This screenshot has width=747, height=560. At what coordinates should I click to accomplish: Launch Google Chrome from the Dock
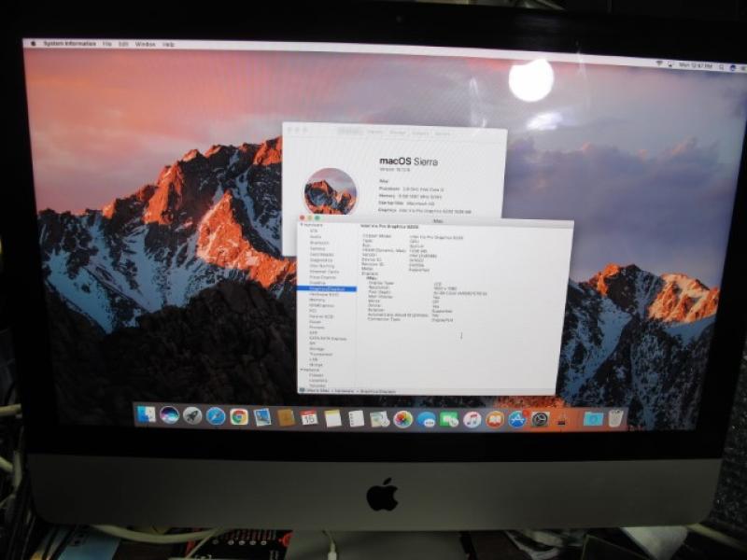(239, 416)
